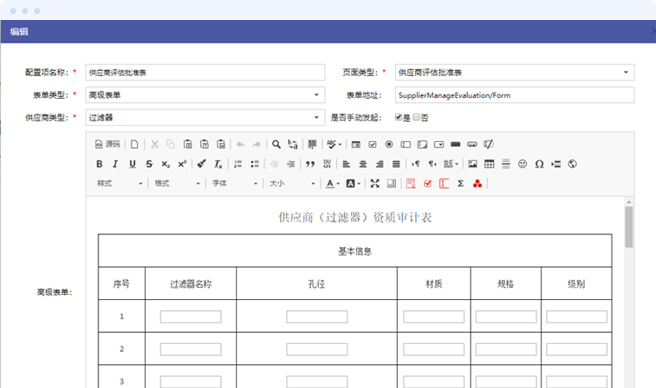Click the Select All icon
The height and width of the screenshot is (388, 656).
pos(312,144)
